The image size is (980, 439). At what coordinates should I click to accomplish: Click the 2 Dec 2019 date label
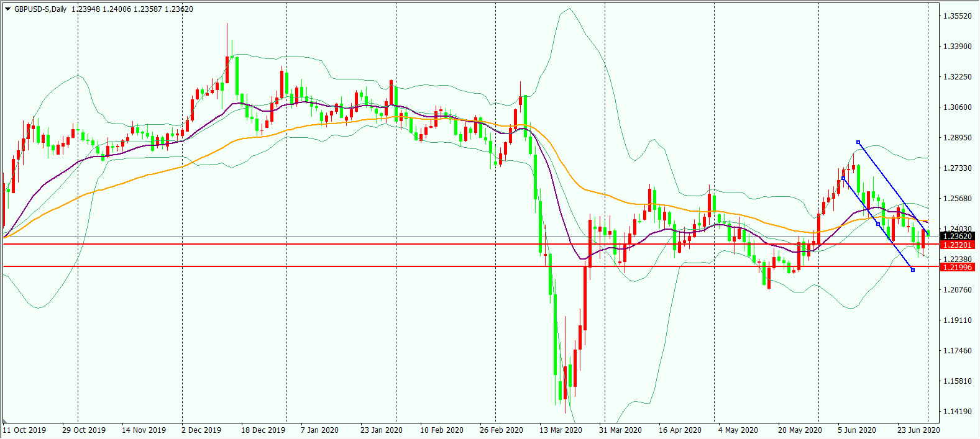pos(201,430)
